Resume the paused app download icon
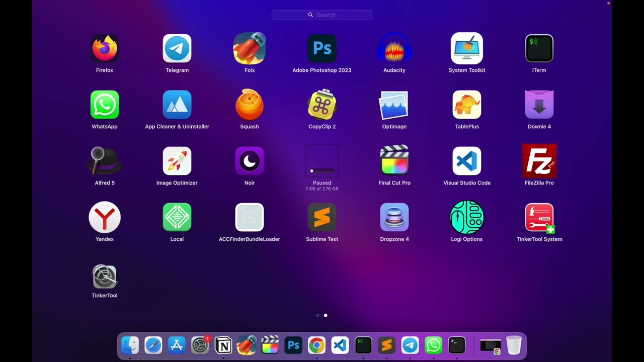This screenshot has width=644, height=362. click(322, 161)
